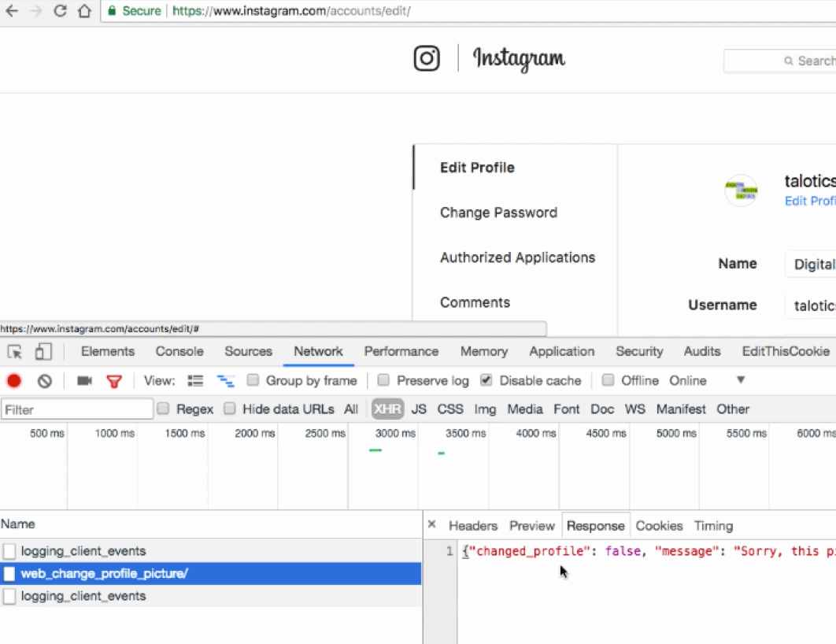The image size is (836, 644).
Task: Open the network request filter funnel
Action: click(114, 380)
